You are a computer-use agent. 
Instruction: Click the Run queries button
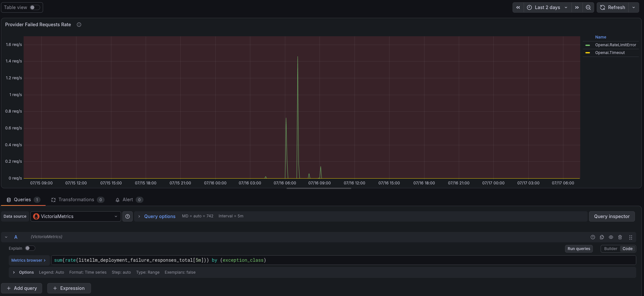[x=579, y=249]
